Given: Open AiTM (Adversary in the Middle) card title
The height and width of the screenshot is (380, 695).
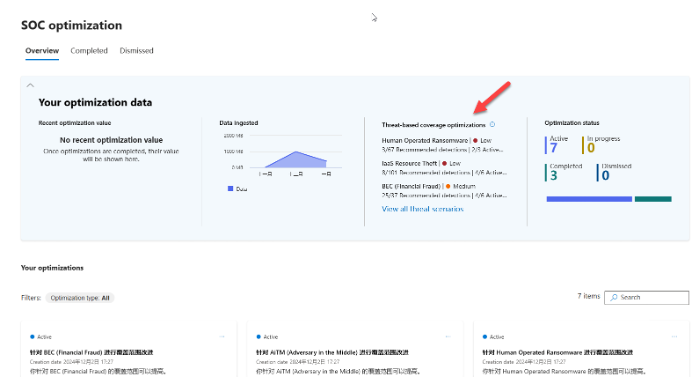Looking at the screenshot, I should tap(332, 353).
